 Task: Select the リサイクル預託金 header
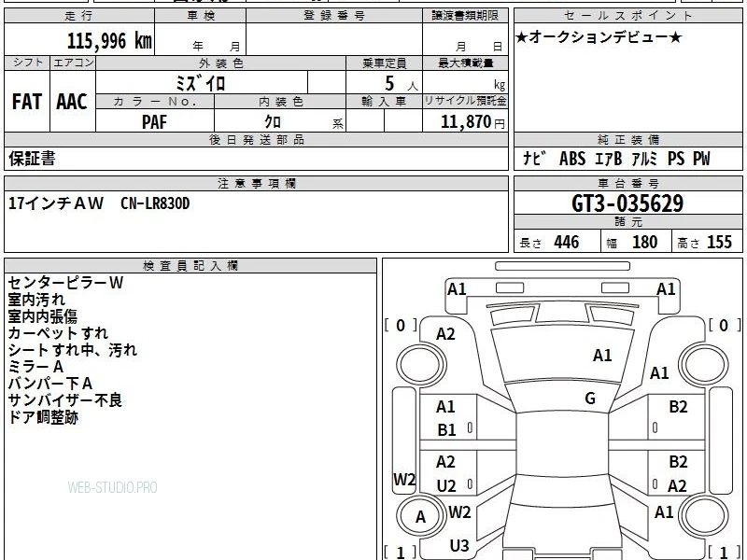tap(465, 101)
